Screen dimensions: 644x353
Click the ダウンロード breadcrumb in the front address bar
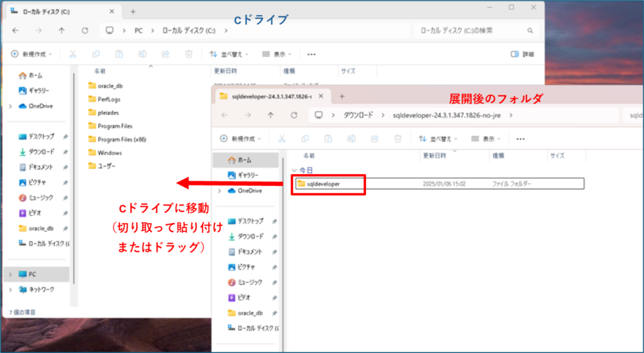(x=357, y=115)
